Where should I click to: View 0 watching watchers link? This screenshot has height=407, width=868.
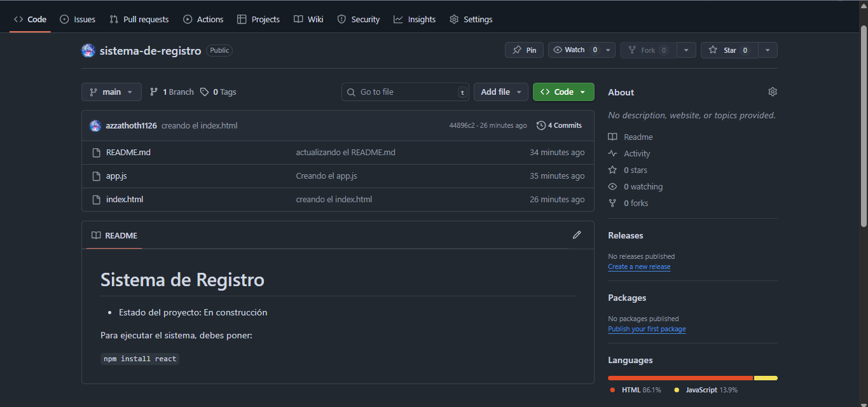[635, 186]
